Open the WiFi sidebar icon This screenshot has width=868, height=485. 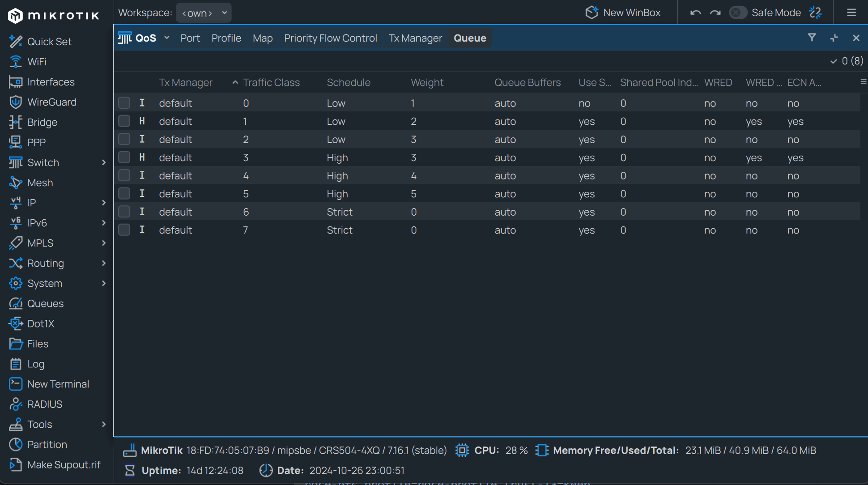[16, 62]
